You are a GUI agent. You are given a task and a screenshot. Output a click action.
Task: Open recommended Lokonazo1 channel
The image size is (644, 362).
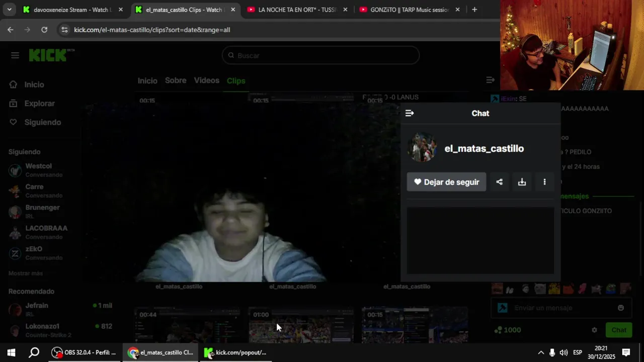point(60,330)
